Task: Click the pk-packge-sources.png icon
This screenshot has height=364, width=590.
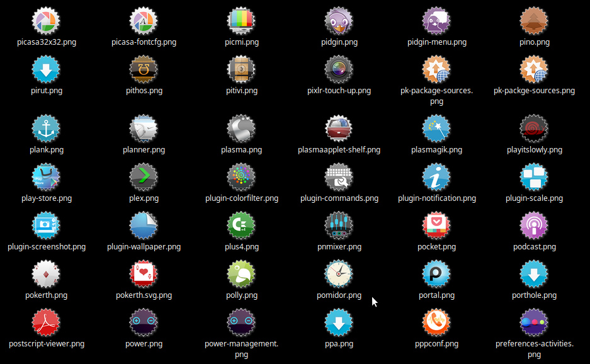Action: (534, 70)
